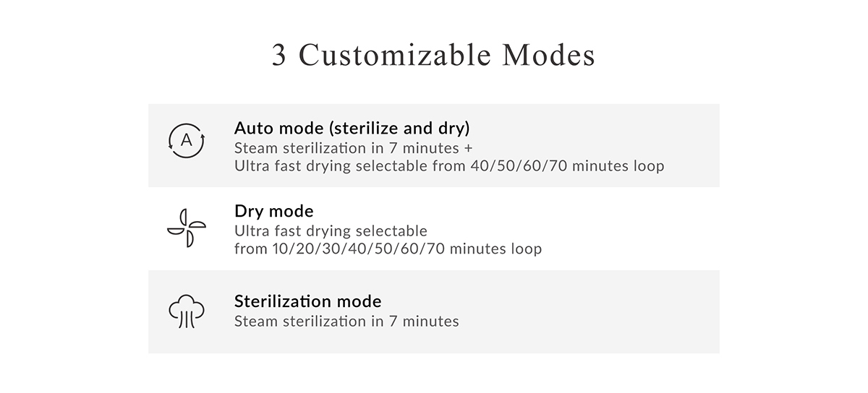This screenshot has width=868, height=393.
Task: Click Dry mode's "Ultra fast drying selectable" line
Action: pos(331,231)
